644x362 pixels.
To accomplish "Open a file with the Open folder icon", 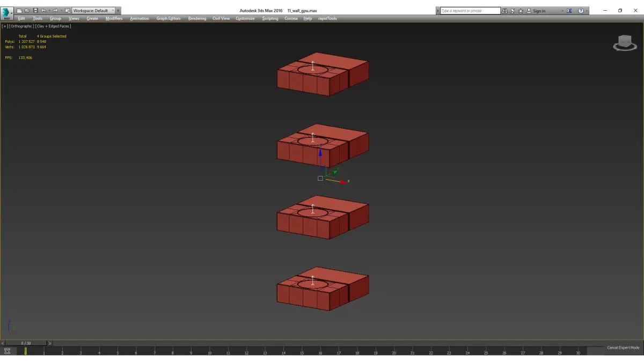I will pyautogui.click(x=27, y=11).
